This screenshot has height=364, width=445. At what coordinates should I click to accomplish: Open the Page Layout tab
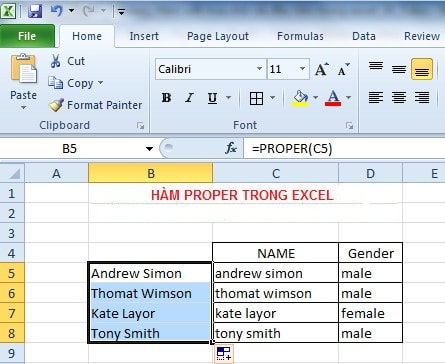[218, 36]
